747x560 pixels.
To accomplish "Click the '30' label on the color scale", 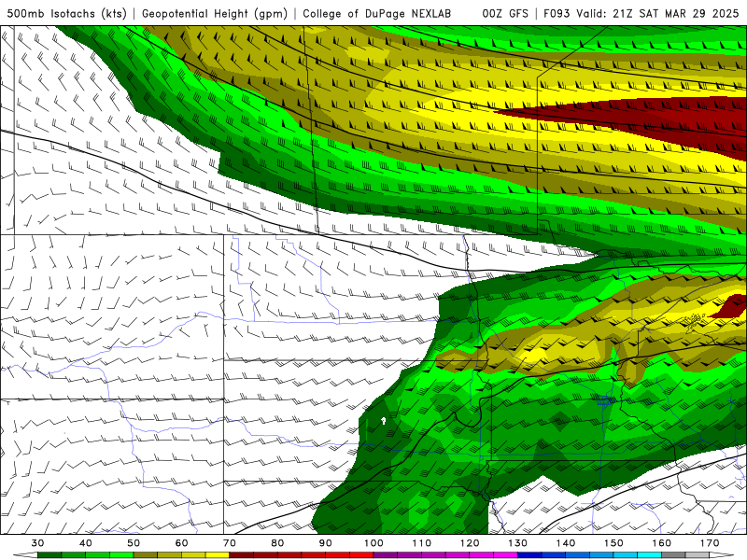I will tap(37, 543).
